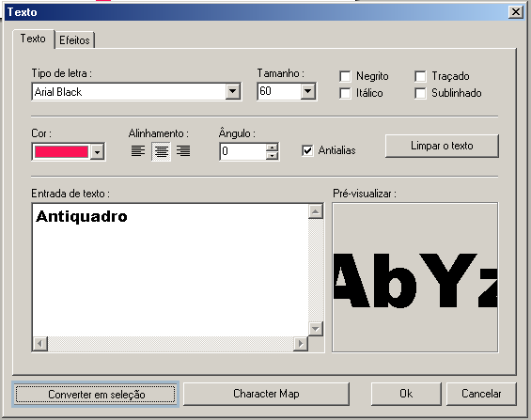Viewport: 531px width, 420px height.
Task: Click into the Entrada de texto area
Action: [x=170, y=270]
